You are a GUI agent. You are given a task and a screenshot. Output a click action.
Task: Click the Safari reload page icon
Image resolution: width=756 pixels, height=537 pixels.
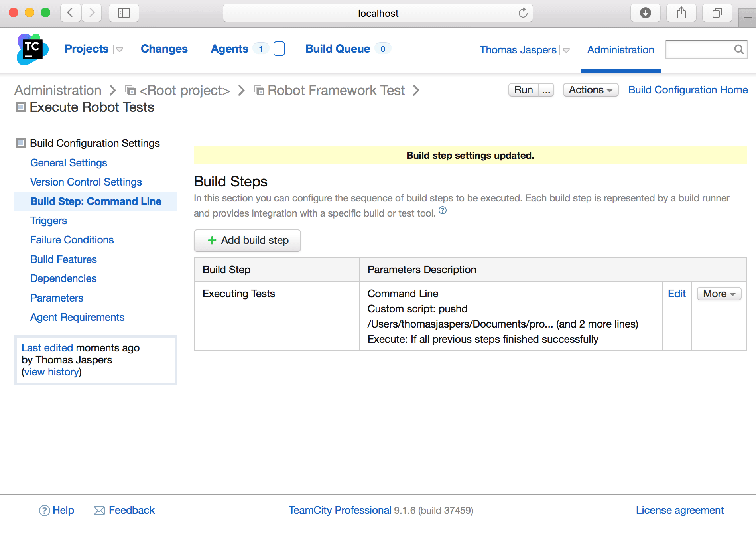coord(523,13)
